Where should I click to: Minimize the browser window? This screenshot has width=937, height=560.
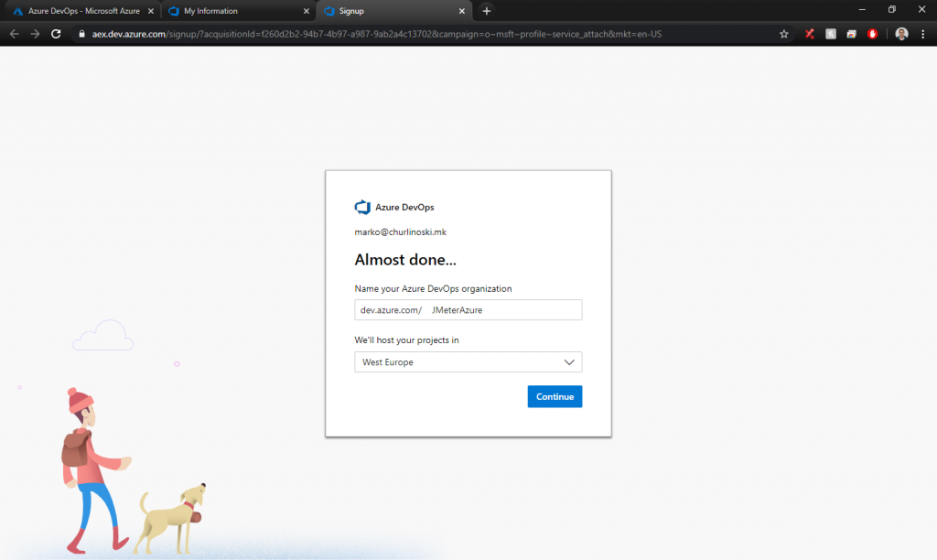[x=862, y=9]
